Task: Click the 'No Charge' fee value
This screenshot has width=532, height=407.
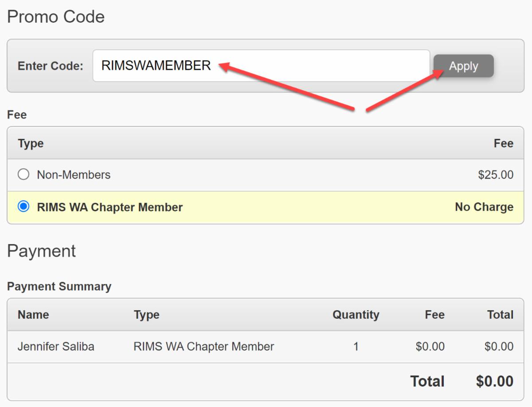Action: (484, 207)
